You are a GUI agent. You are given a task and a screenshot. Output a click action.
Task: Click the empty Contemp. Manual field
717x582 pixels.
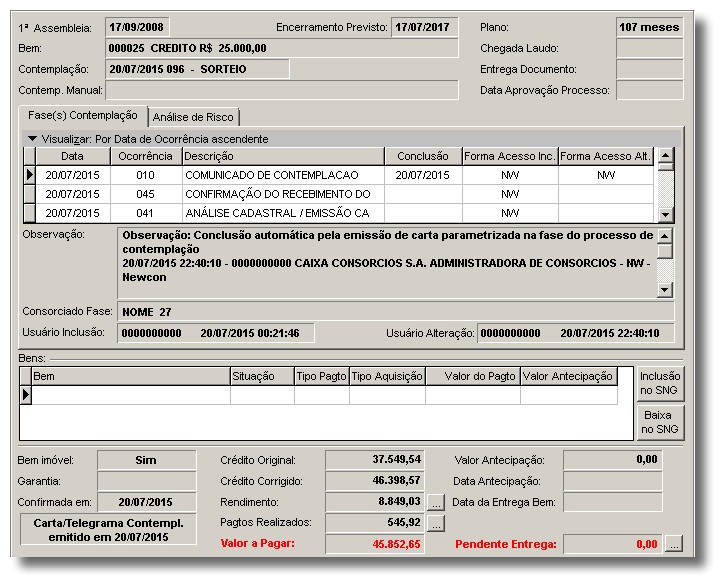coord(282,90)
